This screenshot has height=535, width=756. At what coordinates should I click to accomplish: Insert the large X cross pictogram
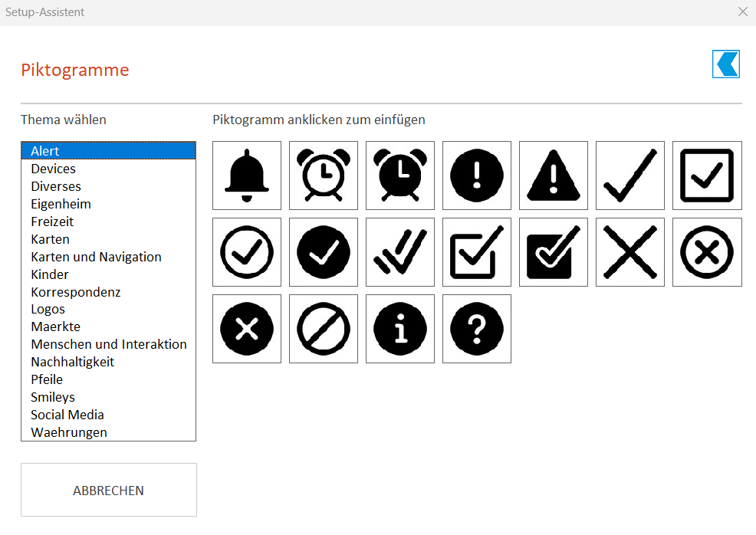[629, 252]
